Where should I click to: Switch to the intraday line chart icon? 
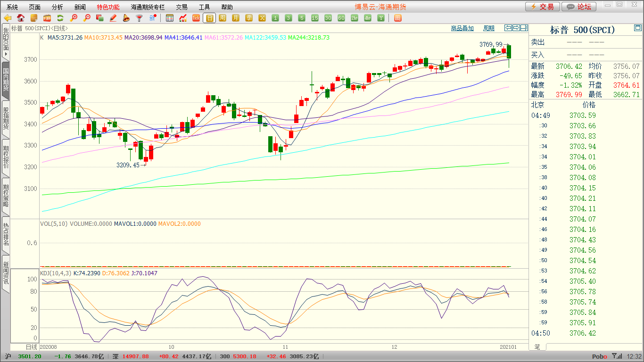point(183,18)
